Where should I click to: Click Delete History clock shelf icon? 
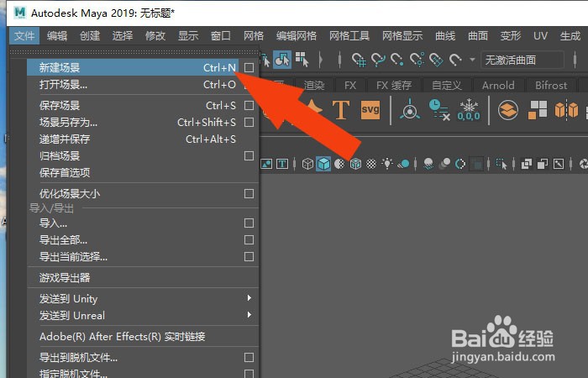(439, 110)
